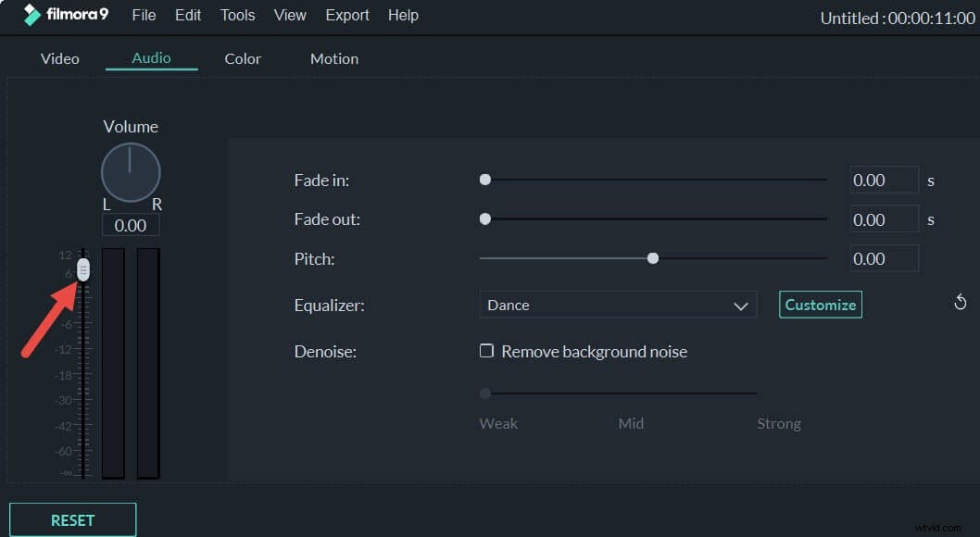Click the left audio level meter
This screenshot has height=537, width=980.
112,361
